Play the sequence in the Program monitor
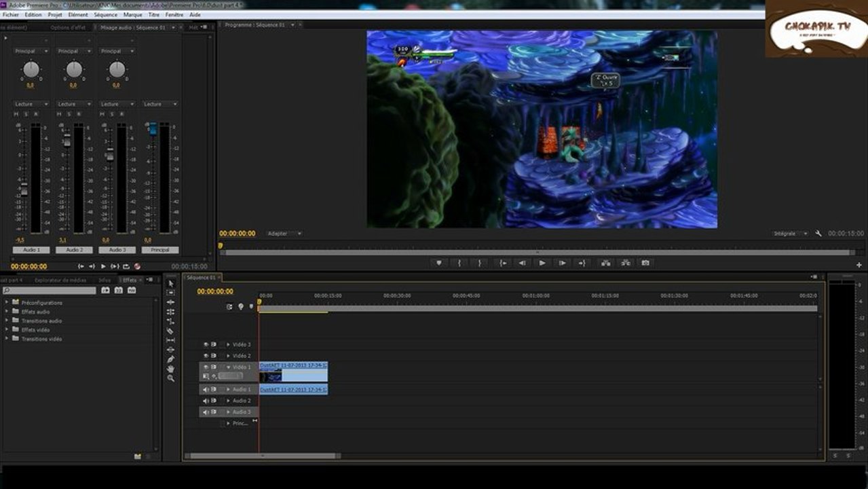 pyautogui.click(x=542, y=263)
